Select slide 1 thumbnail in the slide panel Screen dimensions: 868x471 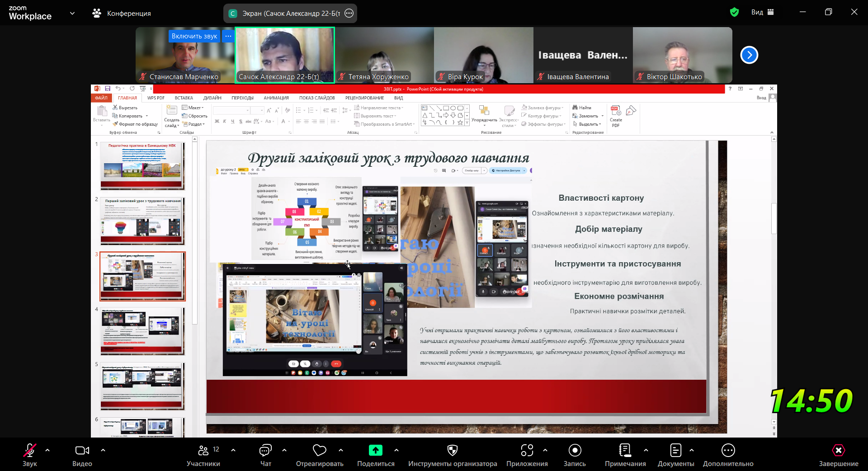click(142, 166)
